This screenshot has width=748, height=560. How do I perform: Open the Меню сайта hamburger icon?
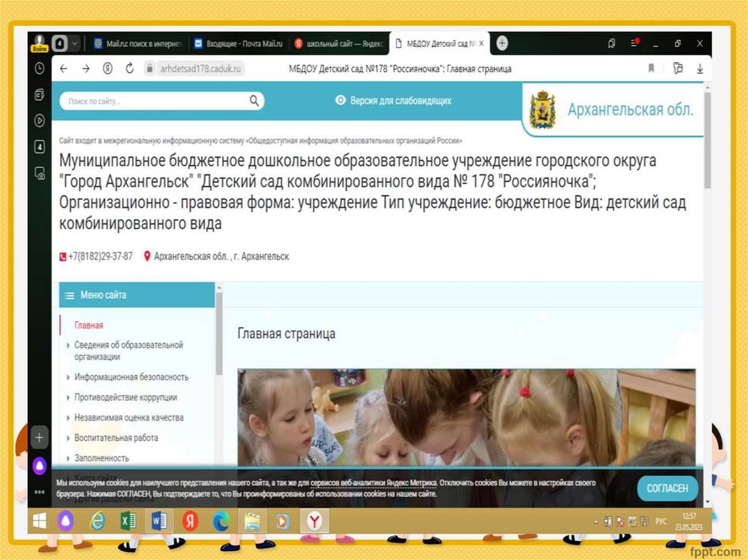pos(69,295)
